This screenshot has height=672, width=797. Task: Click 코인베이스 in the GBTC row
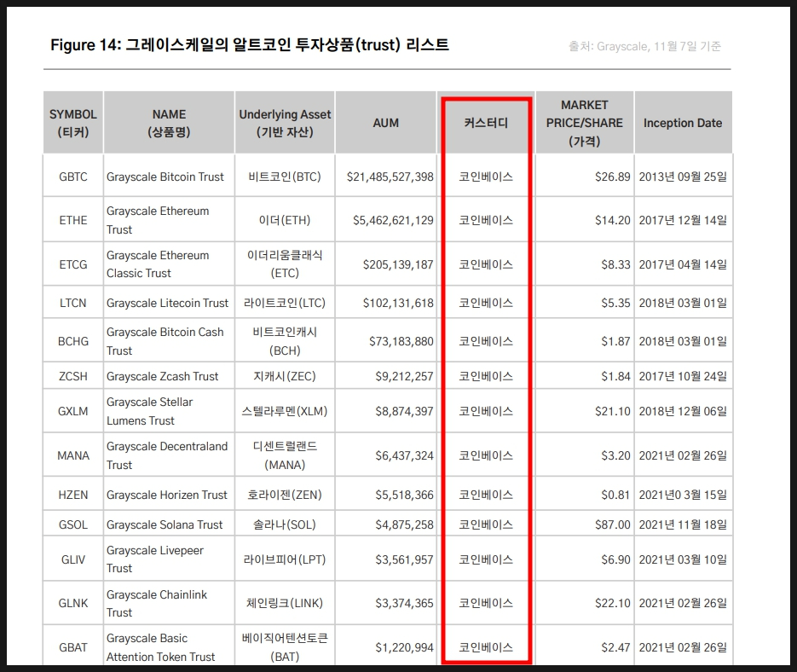click(486, 177)
